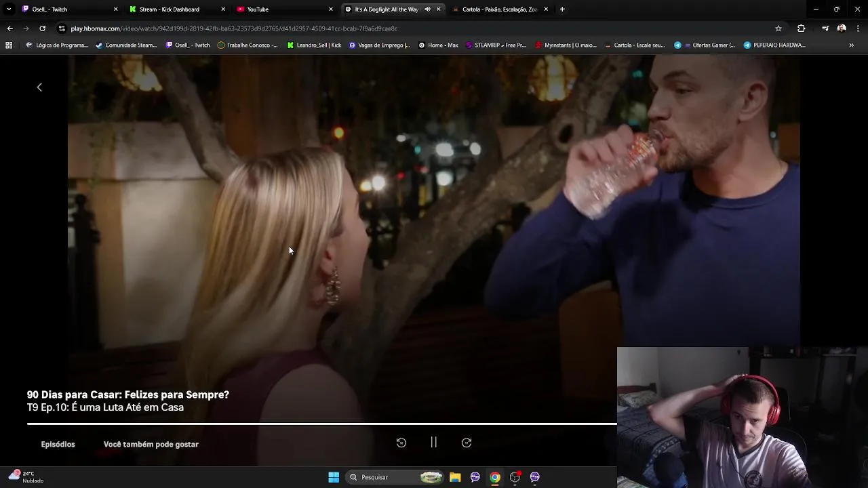Navigate forward in the browser
This screenshot has height=488, width=868.
[x=26, y=28]
